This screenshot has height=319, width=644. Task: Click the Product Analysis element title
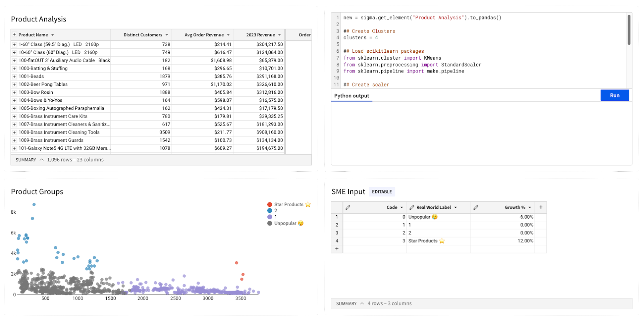[x=39, y=19]
